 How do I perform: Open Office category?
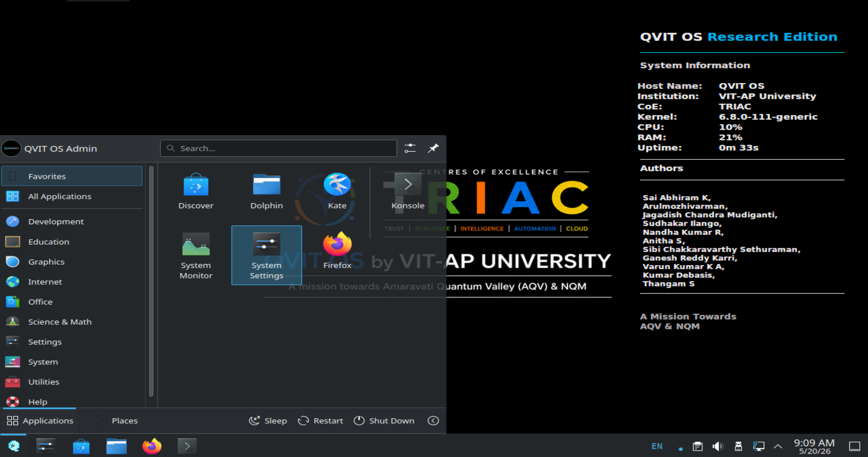tap(72, 302)
